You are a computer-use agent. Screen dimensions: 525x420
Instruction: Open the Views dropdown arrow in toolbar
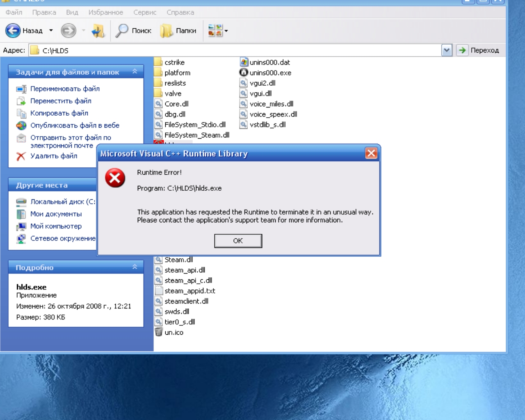226,30
